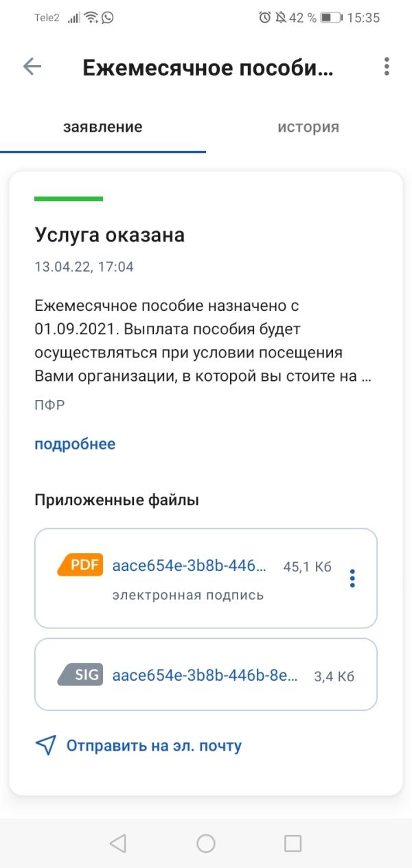412x868 pixels.
Task: Select the заявление tab
Action: pos(104,126)
